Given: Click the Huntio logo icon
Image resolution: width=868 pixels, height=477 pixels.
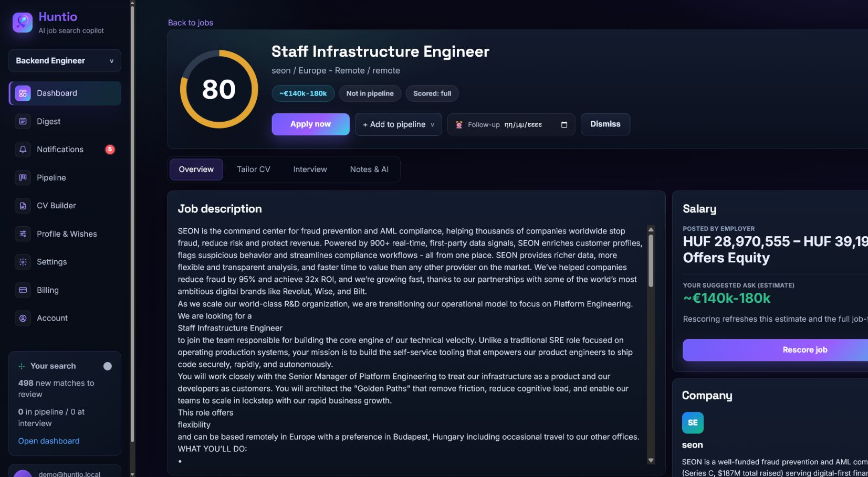Looking at the screenshot, I should (23, 23).
